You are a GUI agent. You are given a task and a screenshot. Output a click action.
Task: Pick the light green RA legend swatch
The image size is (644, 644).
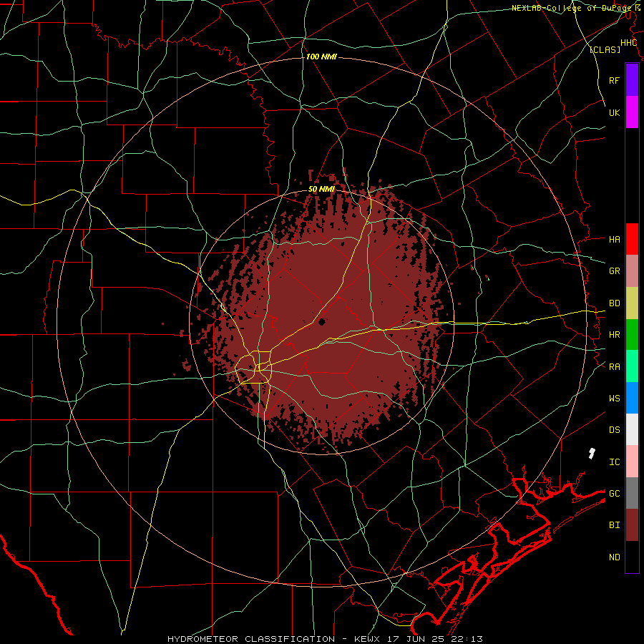click(x=632, y=366)
